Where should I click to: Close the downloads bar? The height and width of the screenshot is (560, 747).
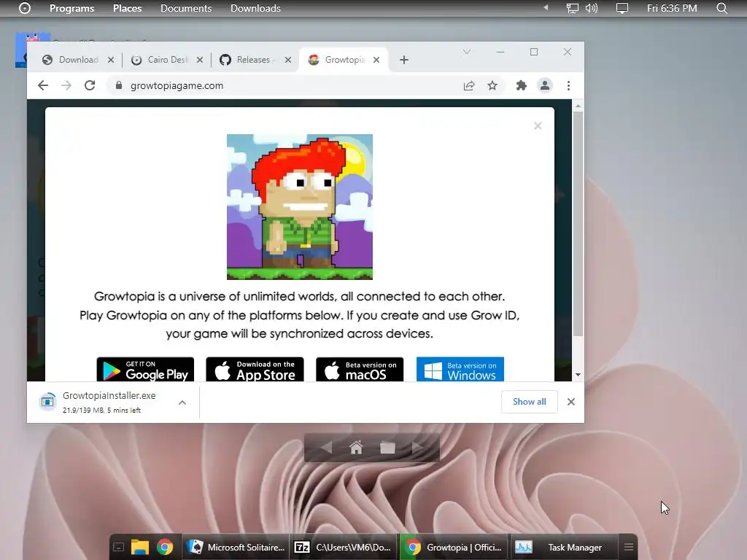[571, 402]
